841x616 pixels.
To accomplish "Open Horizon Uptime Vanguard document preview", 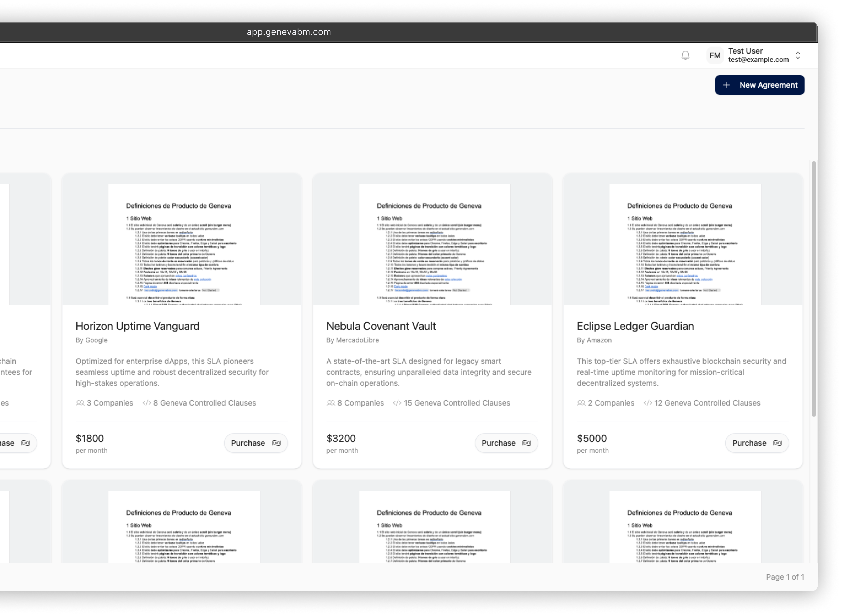I will pyautogui.click(x=184, y=245).
